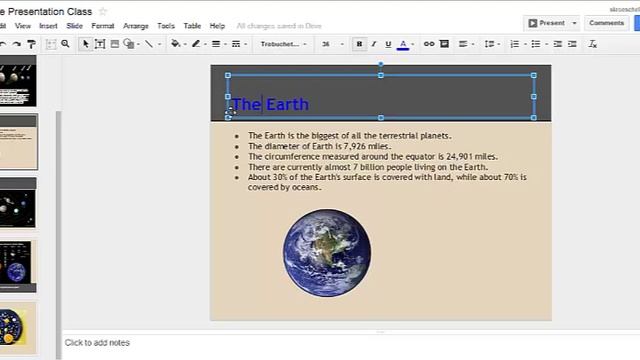This screenshot has width=640, height=360.
Task: Select the solar system dark slide thumbnail
Action: pyautogui.click(x=18, y=202)
